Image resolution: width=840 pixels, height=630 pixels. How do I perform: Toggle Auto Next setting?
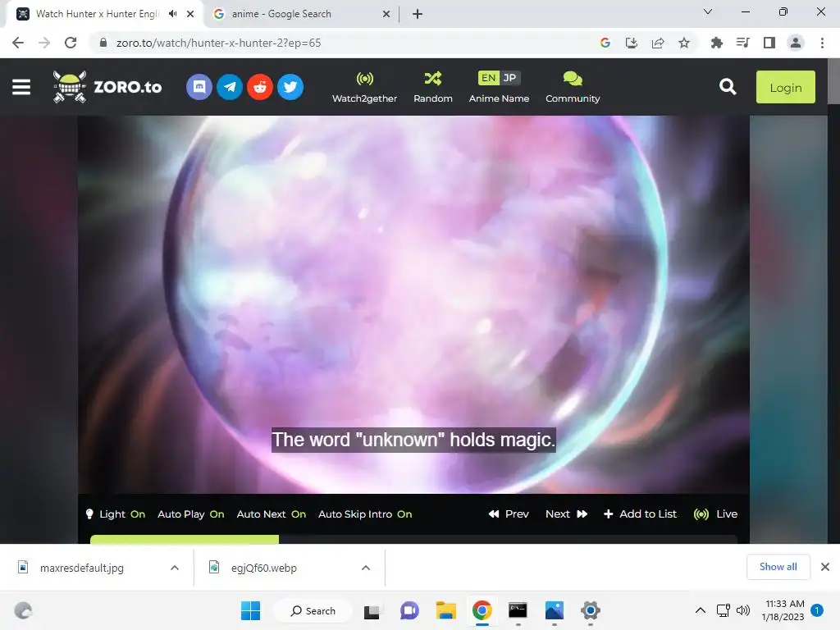tap(271, 514)
